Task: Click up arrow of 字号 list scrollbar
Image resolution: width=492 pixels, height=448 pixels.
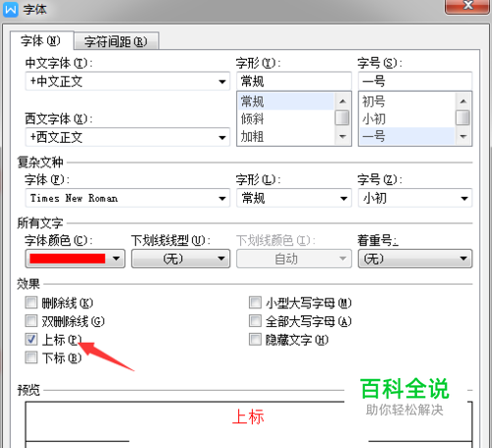Action: point(463,101)
